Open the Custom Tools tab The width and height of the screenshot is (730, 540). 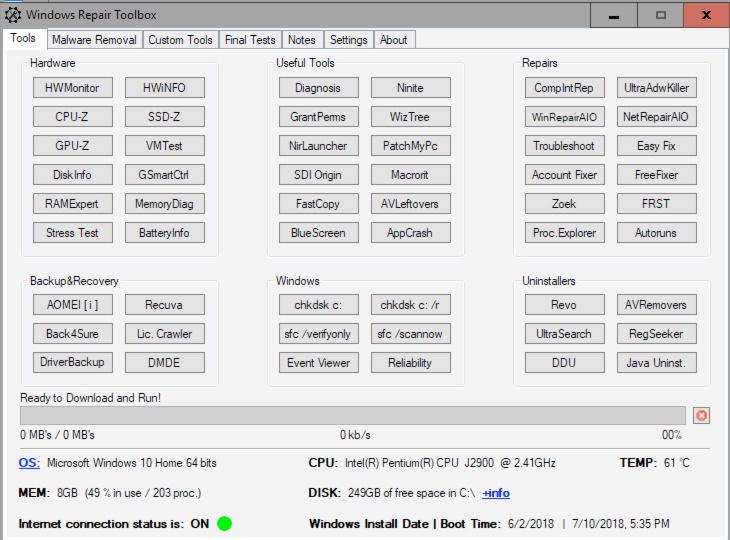pyautogui.click(x=180, y=40)
